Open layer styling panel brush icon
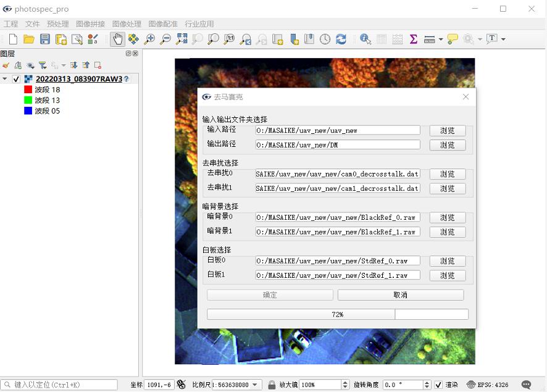Viewport: 547px width, 392px height. (x=6, y=65)
